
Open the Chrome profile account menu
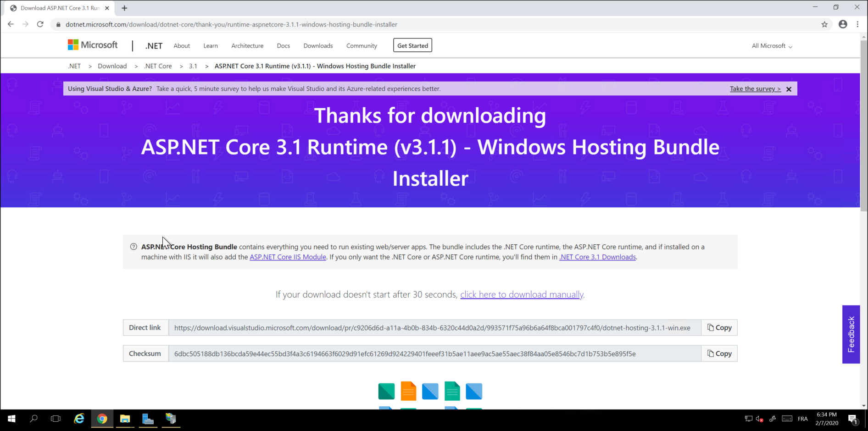842,24
